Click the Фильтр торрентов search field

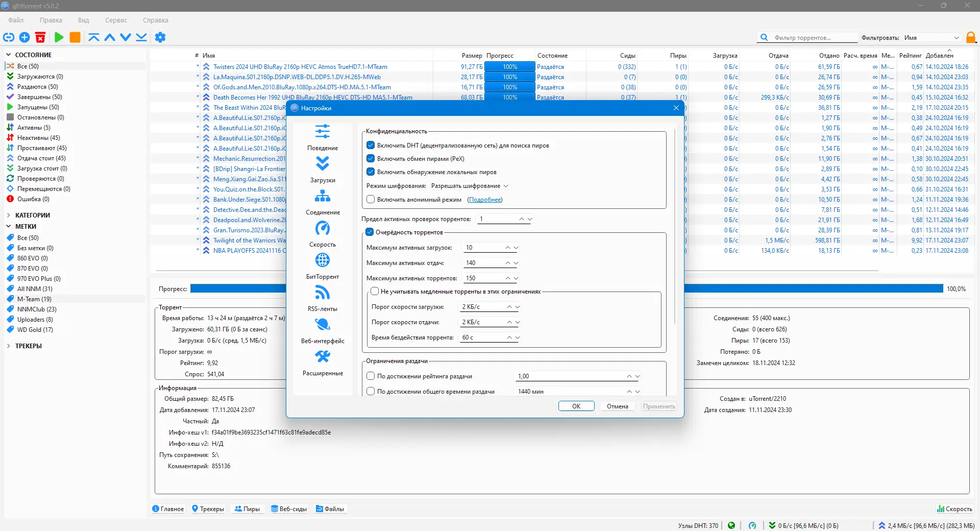click(814, 38)
